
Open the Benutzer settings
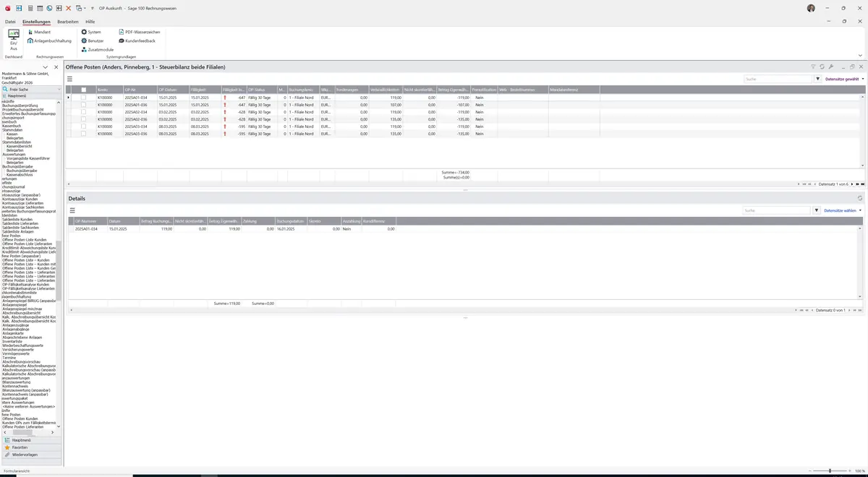click(x=93, y=41)
